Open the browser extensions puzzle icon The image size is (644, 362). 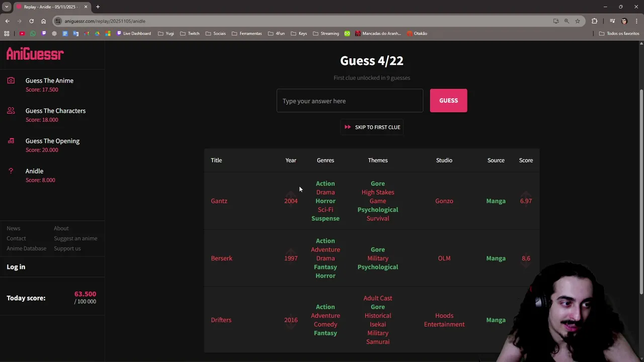click(x=595, y=21)
